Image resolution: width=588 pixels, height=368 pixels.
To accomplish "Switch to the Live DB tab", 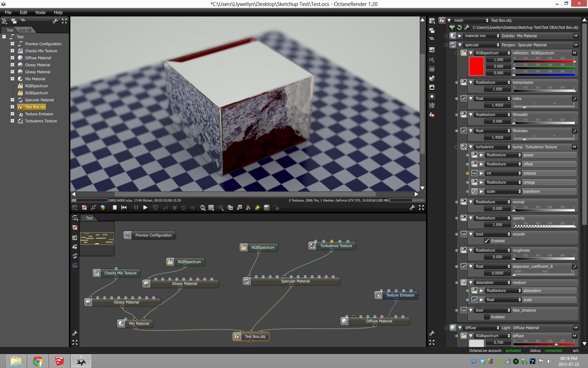I will click(x=25, y=30).
